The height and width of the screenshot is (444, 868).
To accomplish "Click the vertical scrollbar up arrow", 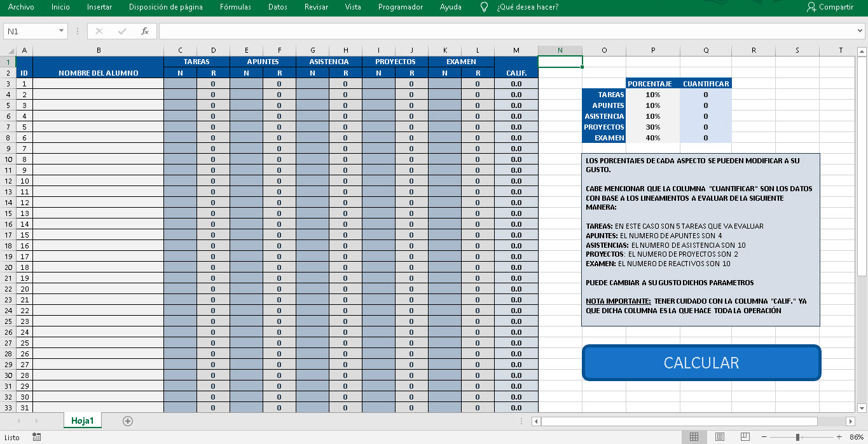I will point(862,51).
